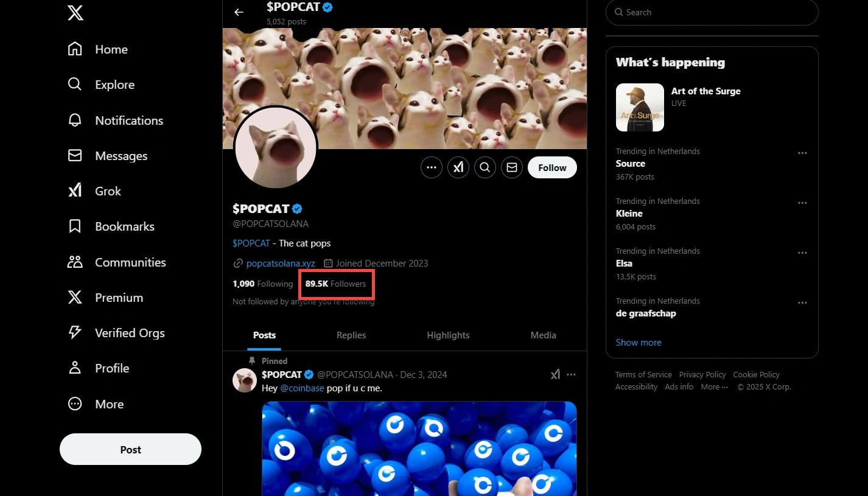View the 89.5K Followers list
The width and height of the screenshot is (868, 496).
(x=336, y=284)
